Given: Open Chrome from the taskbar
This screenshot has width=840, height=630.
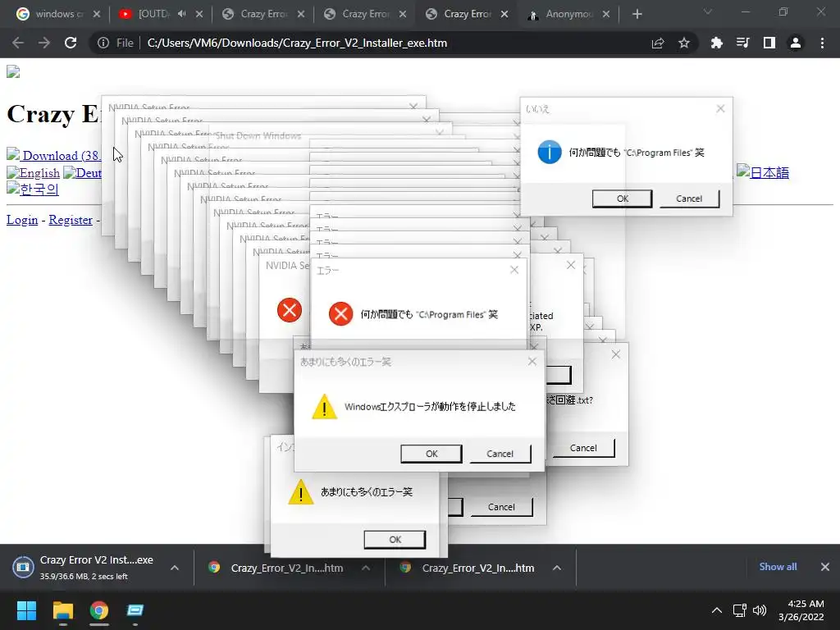Looking at the screenshot, I should point(99,610).
